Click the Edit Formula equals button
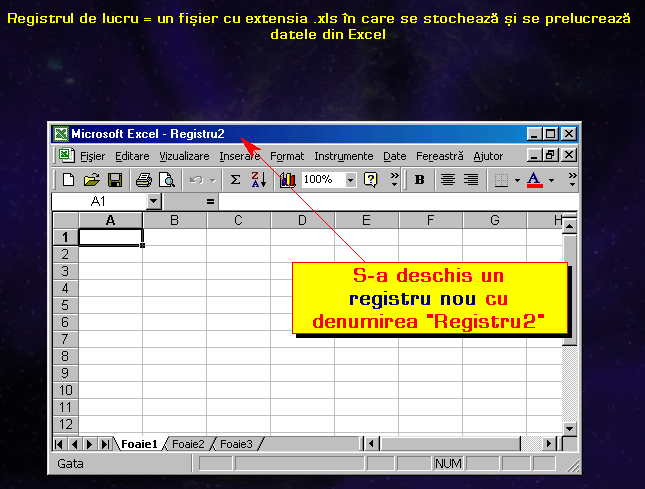The image size is (645, 489). pos(210,202)
